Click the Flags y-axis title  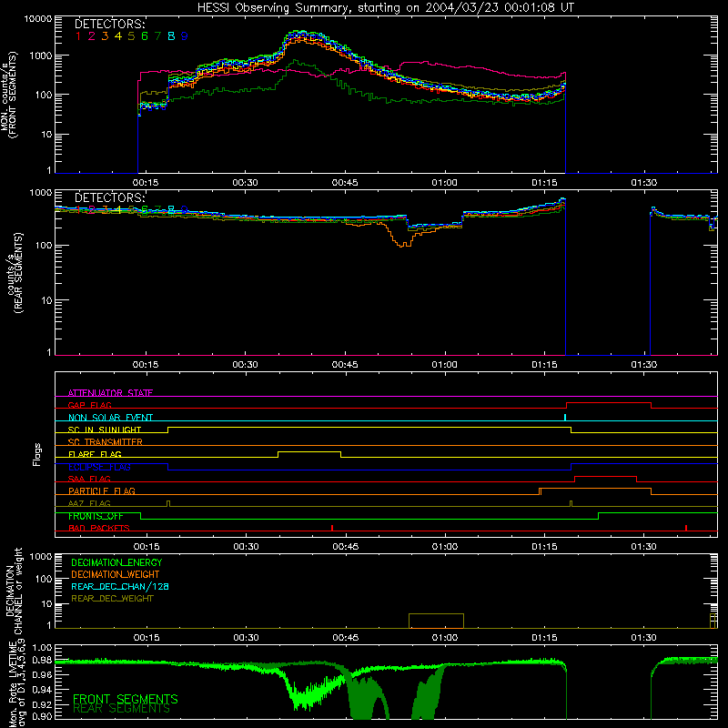point(37,454)
